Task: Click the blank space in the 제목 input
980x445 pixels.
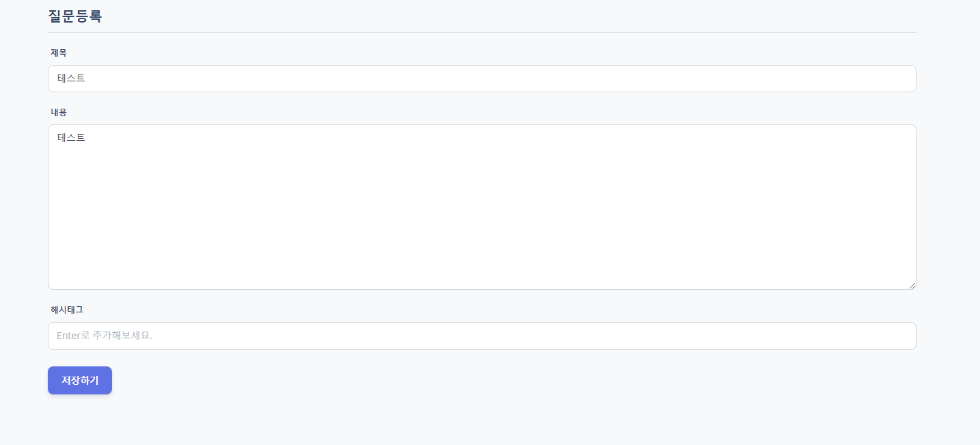Action: [x=499, y=79]
